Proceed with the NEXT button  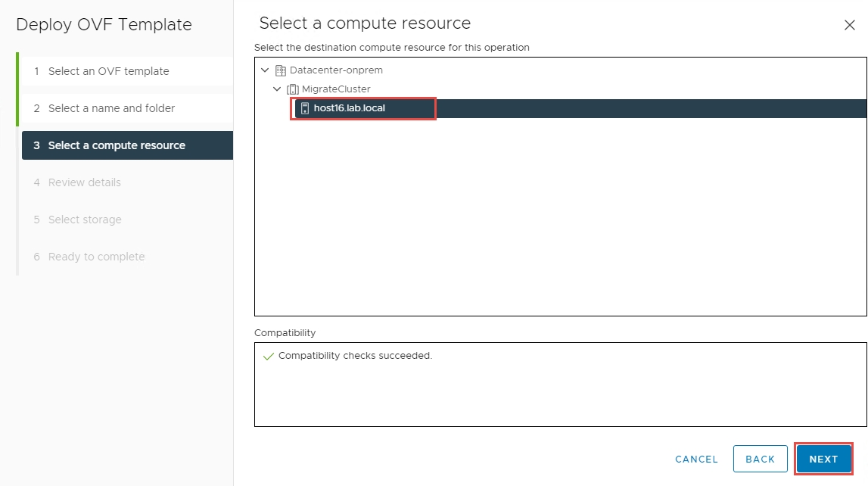[x=823, y=459]
